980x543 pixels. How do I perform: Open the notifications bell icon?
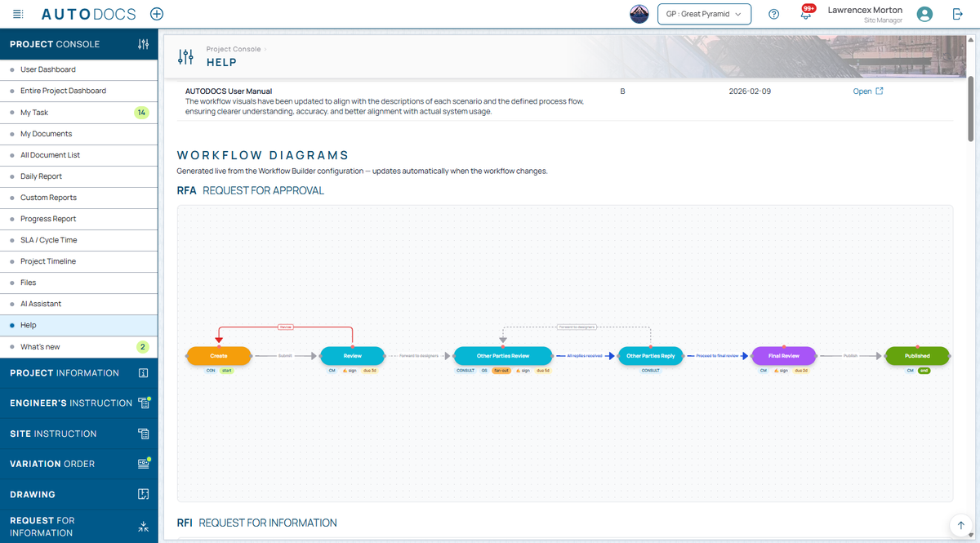point(806,15)
